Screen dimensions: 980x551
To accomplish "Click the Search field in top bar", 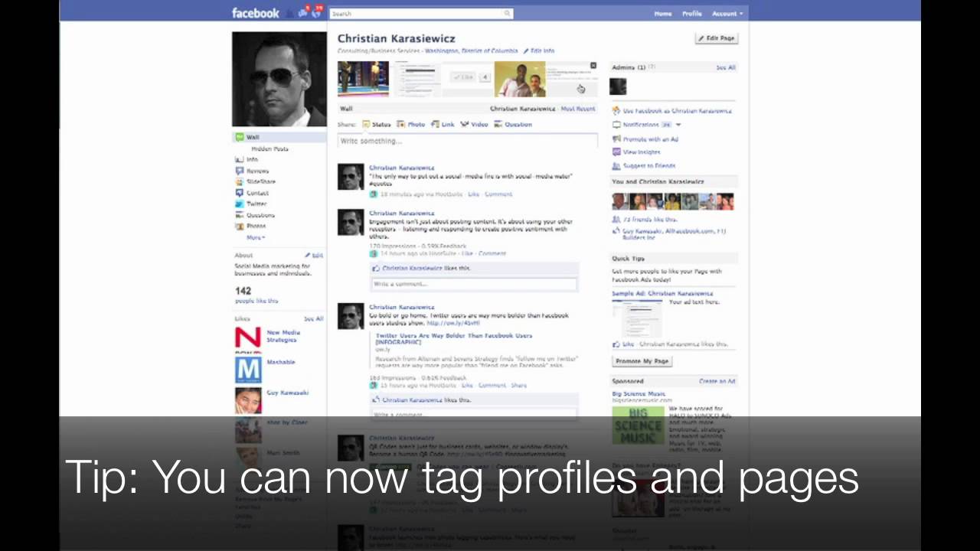I will click(x=420, y=13).
